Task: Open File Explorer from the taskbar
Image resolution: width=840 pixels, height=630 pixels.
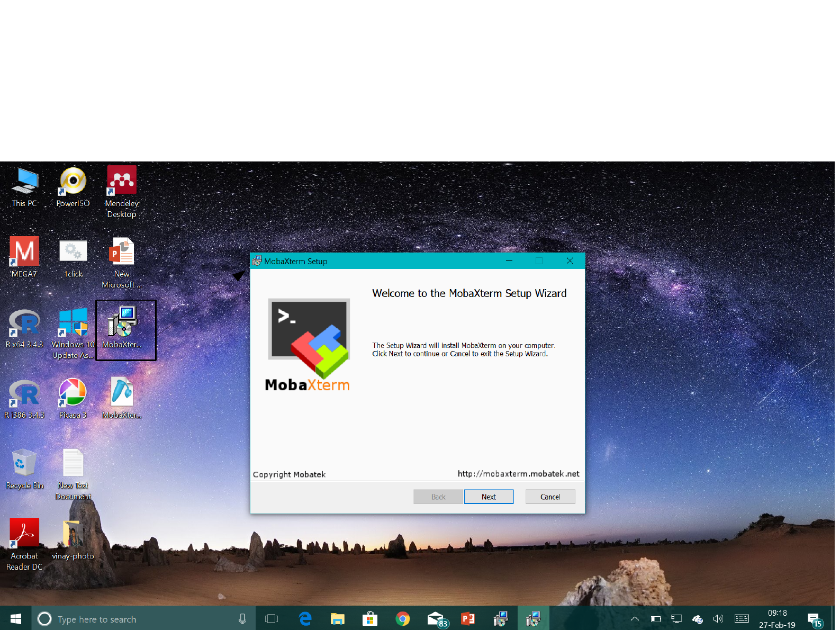Action: click(338, 619)
